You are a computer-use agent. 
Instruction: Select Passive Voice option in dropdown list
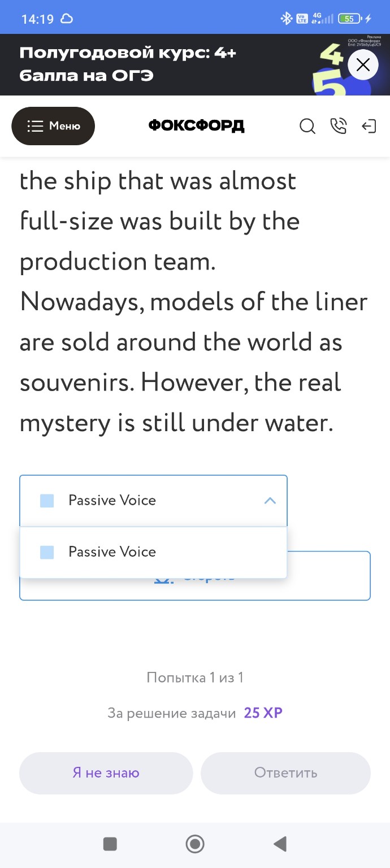[112, 552]
